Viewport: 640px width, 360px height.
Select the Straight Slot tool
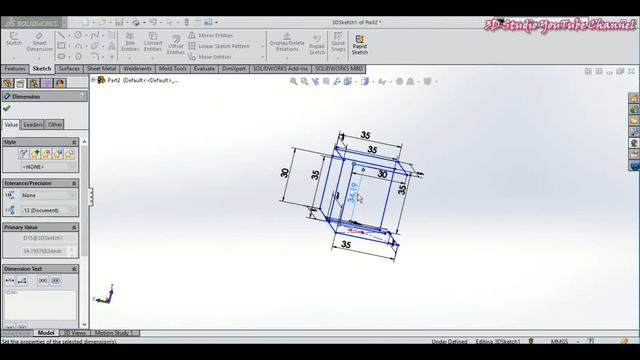pyautogui.click(x=61, y=56)
